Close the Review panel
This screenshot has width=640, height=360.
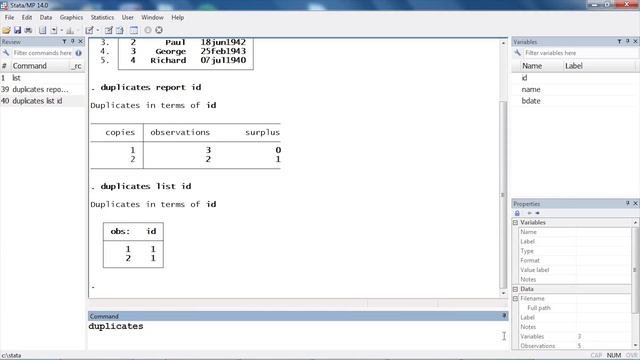click(x=80, y=42)
